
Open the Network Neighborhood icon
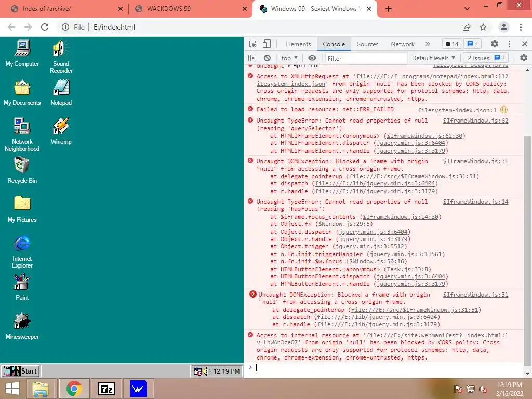pyautogui.click(x=22, y=135)
